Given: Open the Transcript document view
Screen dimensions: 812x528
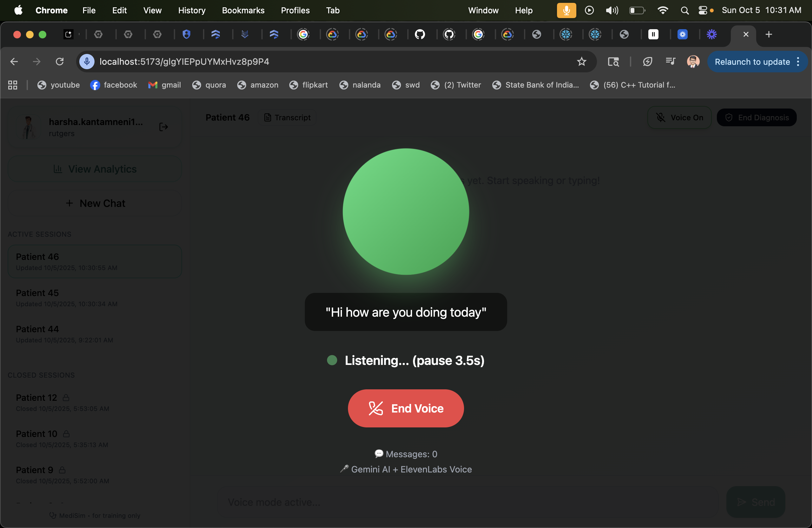Looking at the screenshot, I should [287, 117].
